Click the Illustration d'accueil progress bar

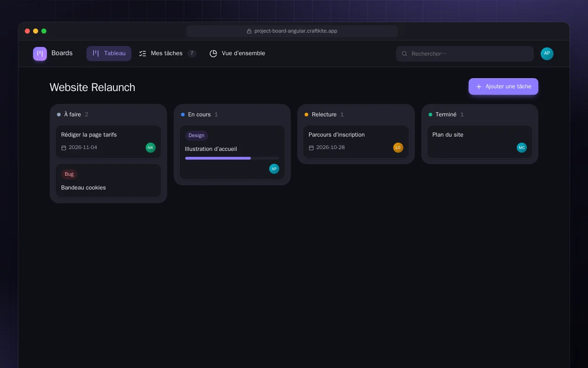click(232, 158)
